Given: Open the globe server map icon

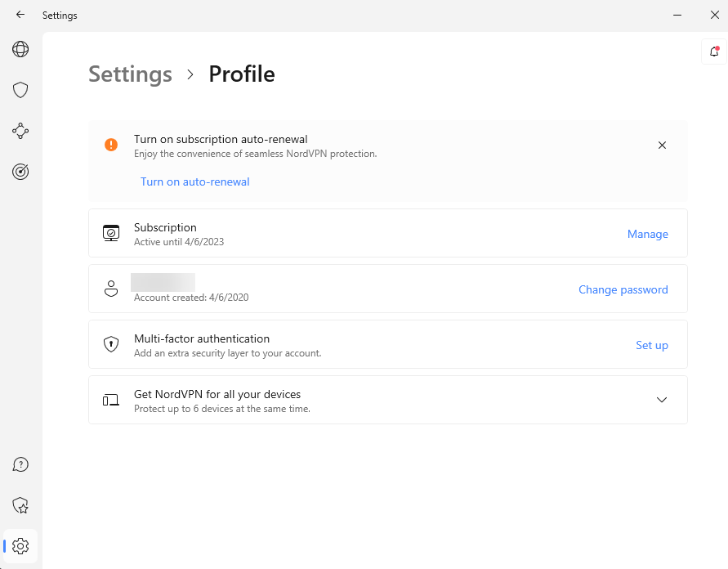Looking at the screenshot, I should (20, 50).
